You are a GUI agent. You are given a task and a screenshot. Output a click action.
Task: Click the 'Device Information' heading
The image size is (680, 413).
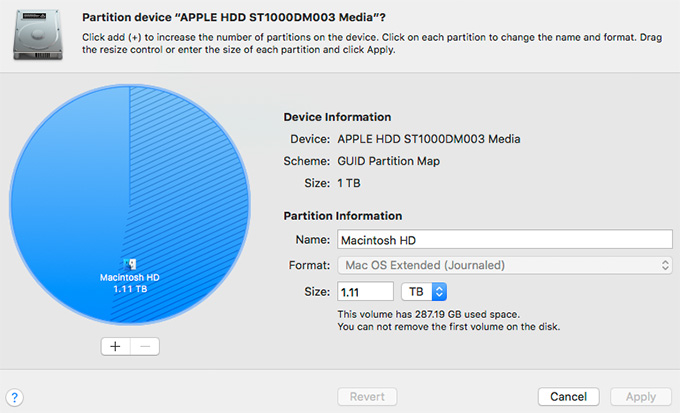pyautogui.click(x=337, y=117)
